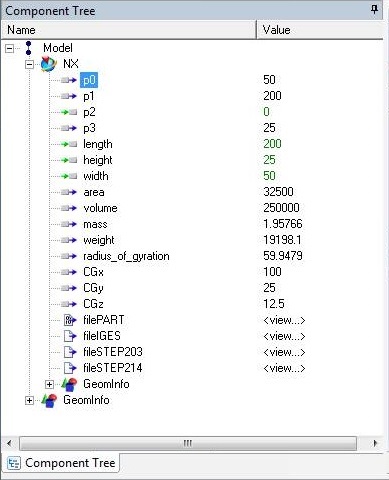This screenshot has width=389, height=480.
Task: Select the volume variable label
Action: (100, 208)
